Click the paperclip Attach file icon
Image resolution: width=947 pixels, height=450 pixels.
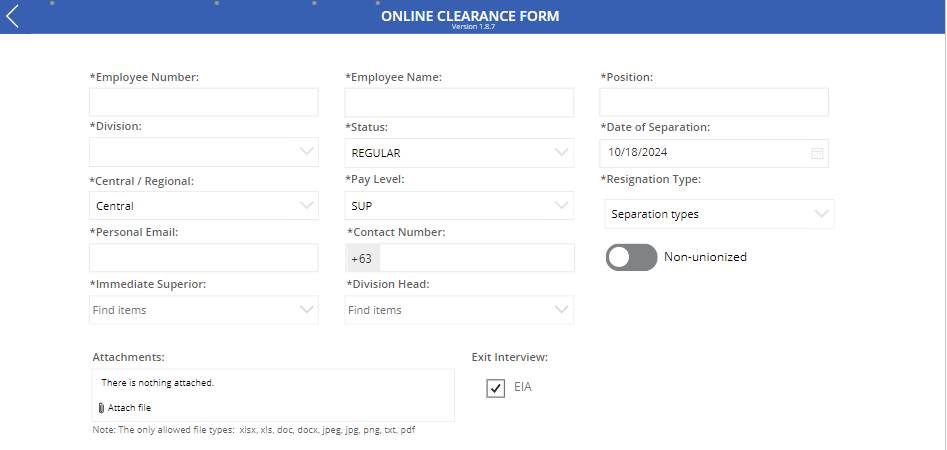101,408
